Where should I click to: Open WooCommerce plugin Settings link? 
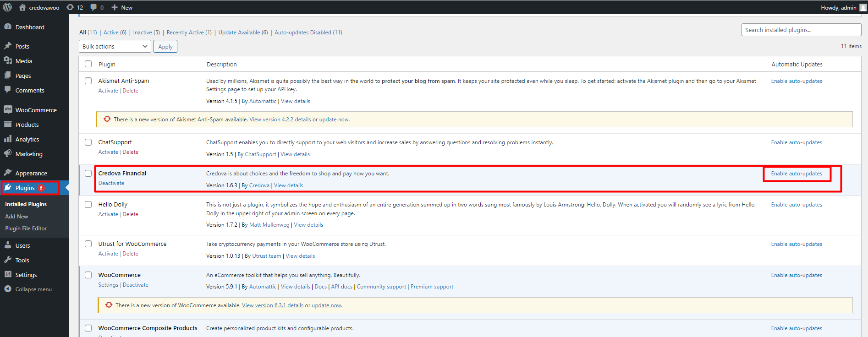108,285
